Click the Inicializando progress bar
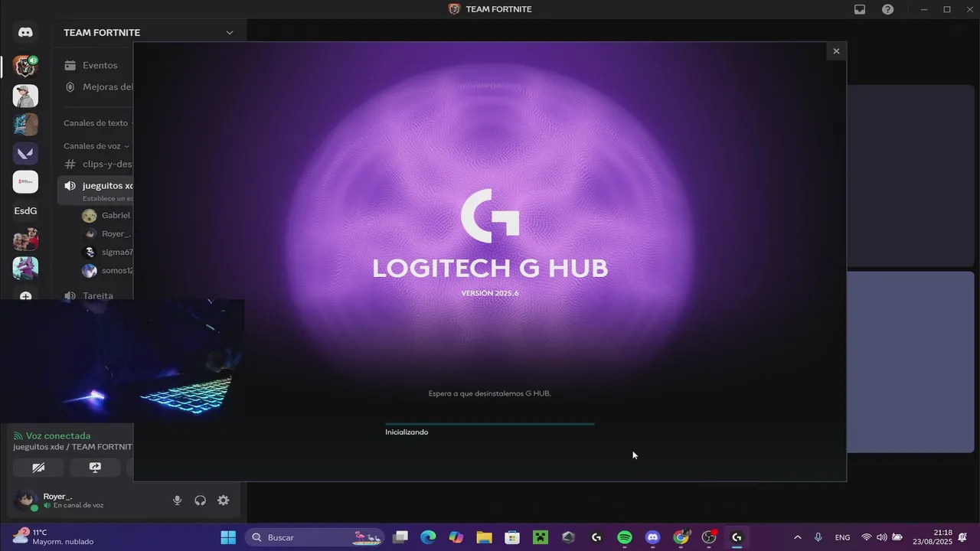The image size is (980, 551). pyautogui.click(x=490, y=423)
